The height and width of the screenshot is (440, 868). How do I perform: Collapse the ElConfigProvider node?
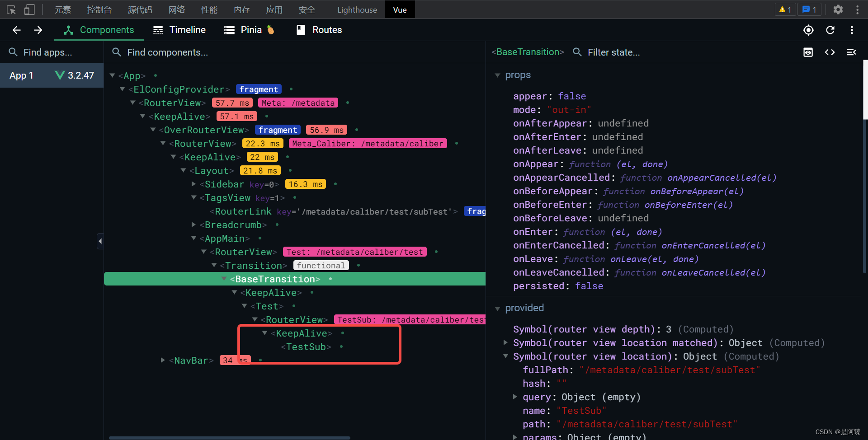click(x=123, y=89)
